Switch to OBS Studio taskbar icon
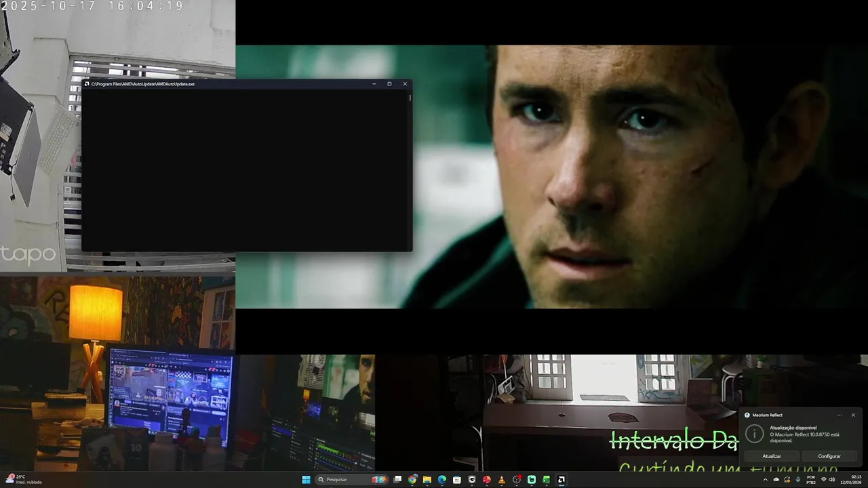 pos(517,480)
